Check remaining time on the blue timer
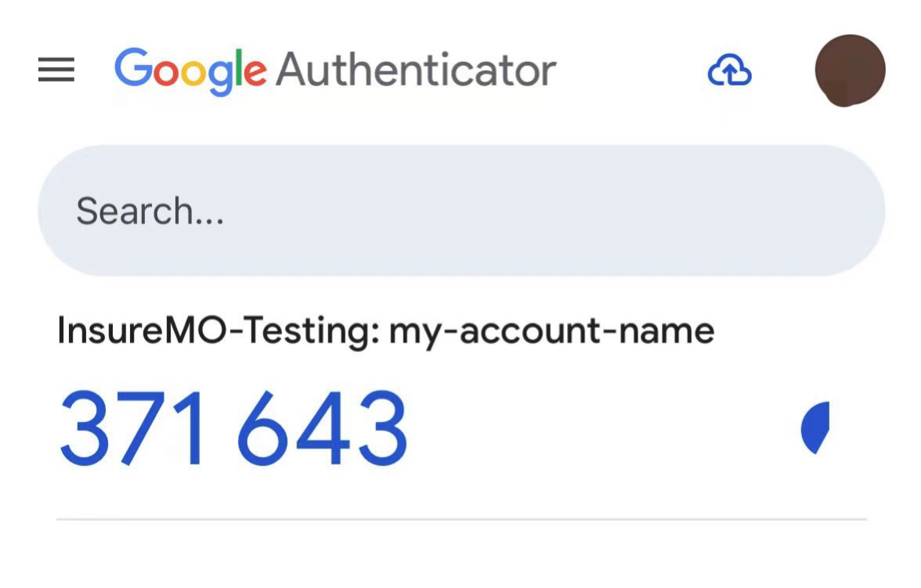The height and width of the screenshot is (588, 921). [x=815, y=427]
